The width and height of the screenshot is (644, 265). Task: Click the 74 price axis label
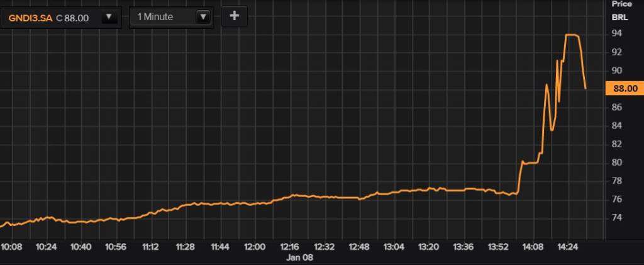point(617,218)
